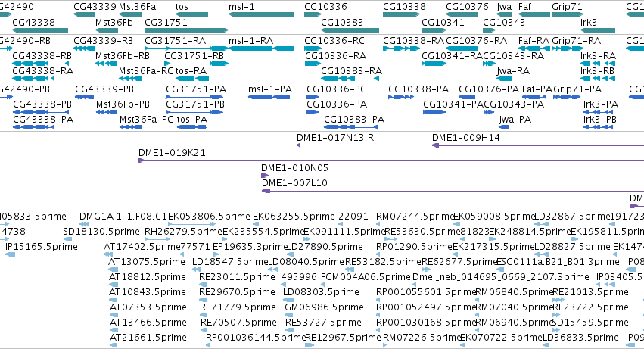Click EST DMG1A.1_1.F08.C1

(84, 224)
